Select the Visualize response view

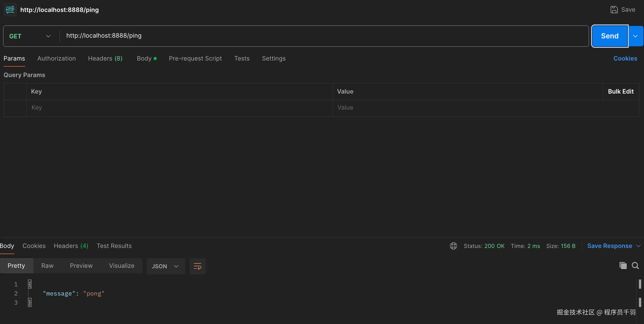pyautogui.click(x=122, y=266)
